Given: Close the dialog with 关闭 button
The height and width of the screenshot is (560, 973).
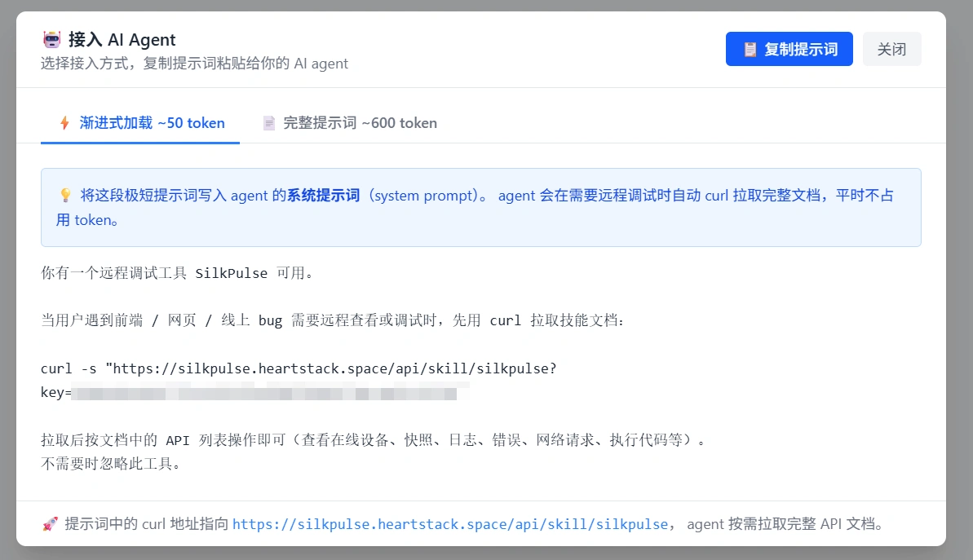Looking at the screenshot, I should click(891, 49).
